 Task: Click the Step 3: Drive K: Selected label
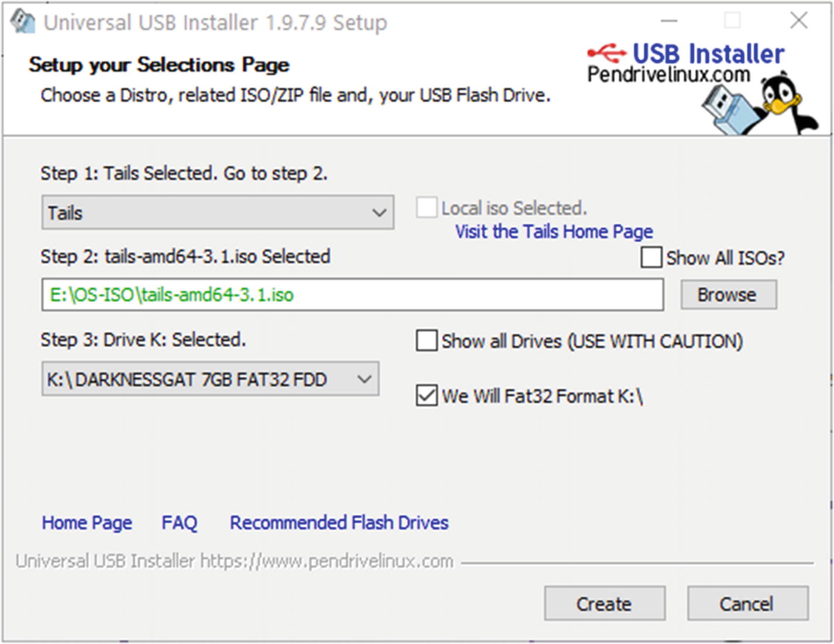[x=143, y=340]
